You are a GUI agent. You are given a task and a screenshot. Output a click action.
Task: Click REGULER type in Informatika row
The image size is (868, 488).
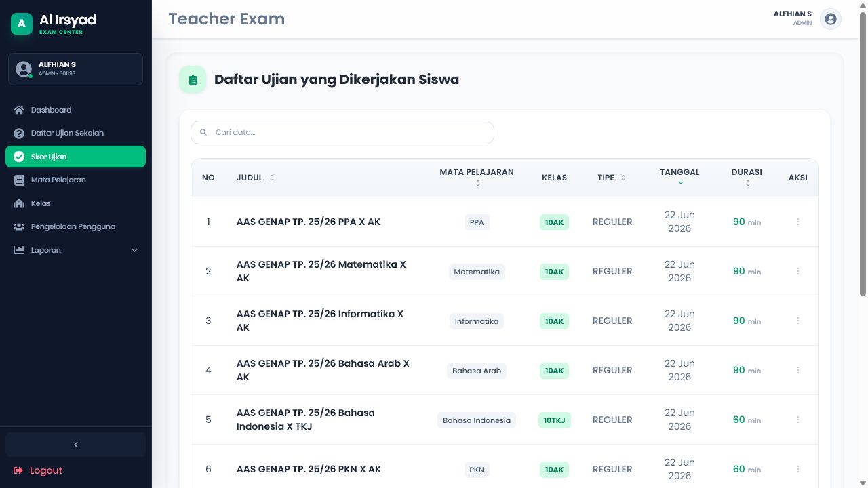coord(612,321)
